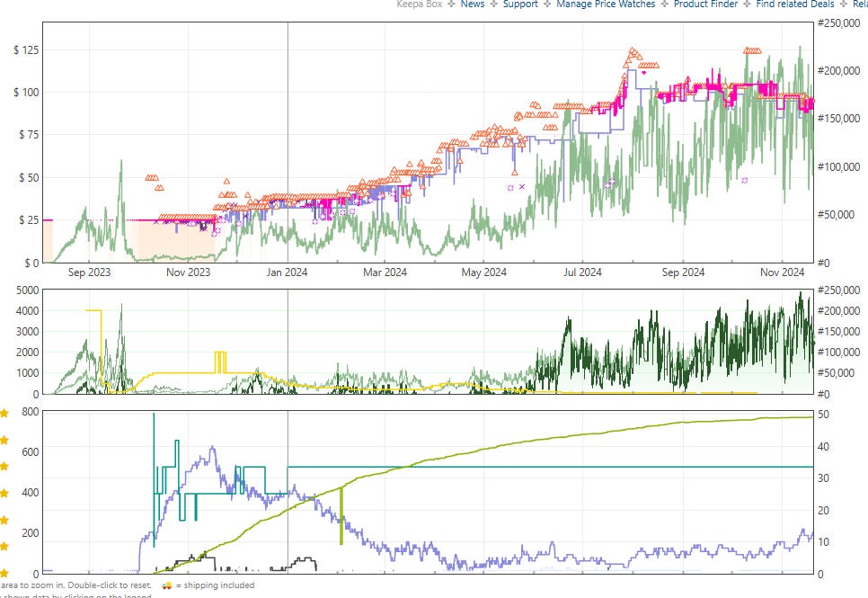Click the 'Sep 2023' axis label

(89, 272)
